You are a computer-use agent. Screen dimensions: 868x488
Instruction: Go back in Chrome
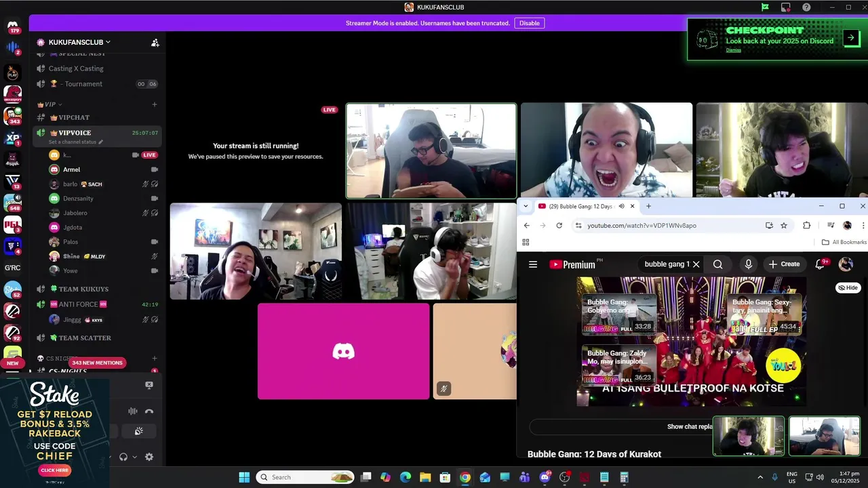527,226
